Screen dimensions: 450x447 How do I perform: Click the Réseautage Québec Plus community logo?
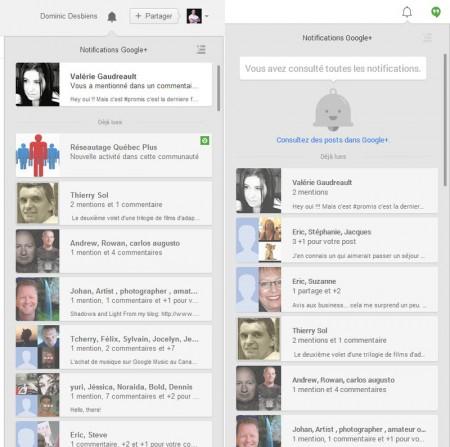coord(38,155)
